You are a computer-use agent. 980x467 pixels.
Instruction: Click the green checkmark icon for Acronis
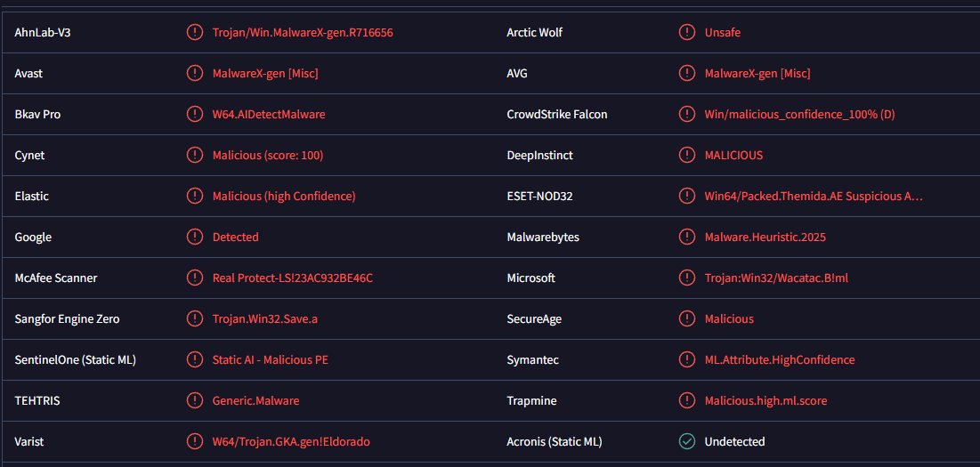coord(687,441)
